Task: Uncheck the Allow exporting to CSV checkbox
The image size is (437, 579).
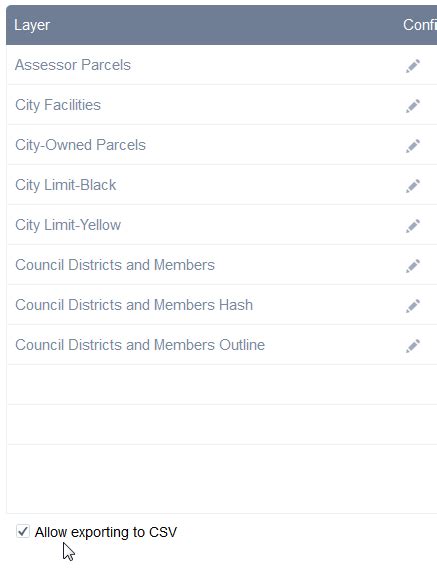Action: [x=23, y=532]
